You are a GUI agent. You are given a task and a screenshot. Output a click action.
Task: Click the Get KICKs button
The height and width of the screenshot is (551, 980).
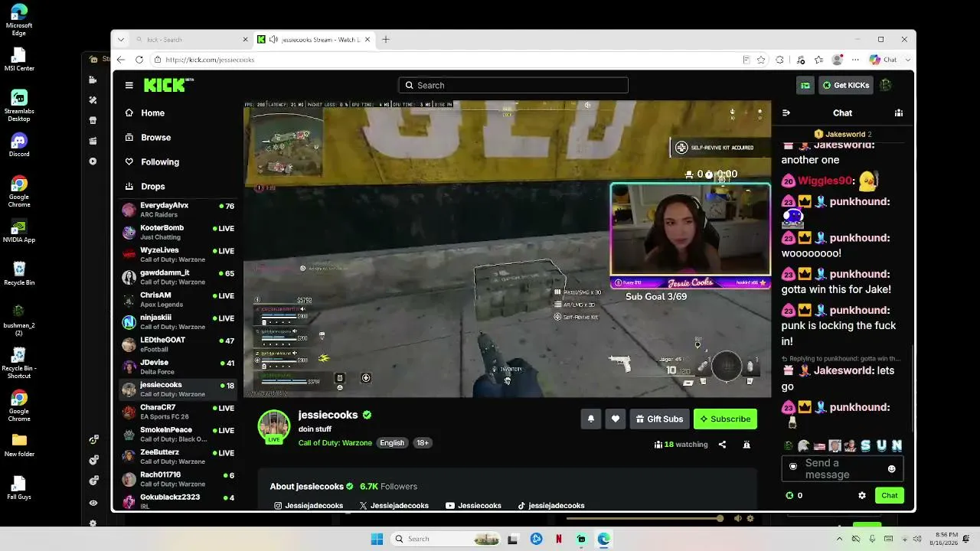pyautogui.click(x=845, y=85)
